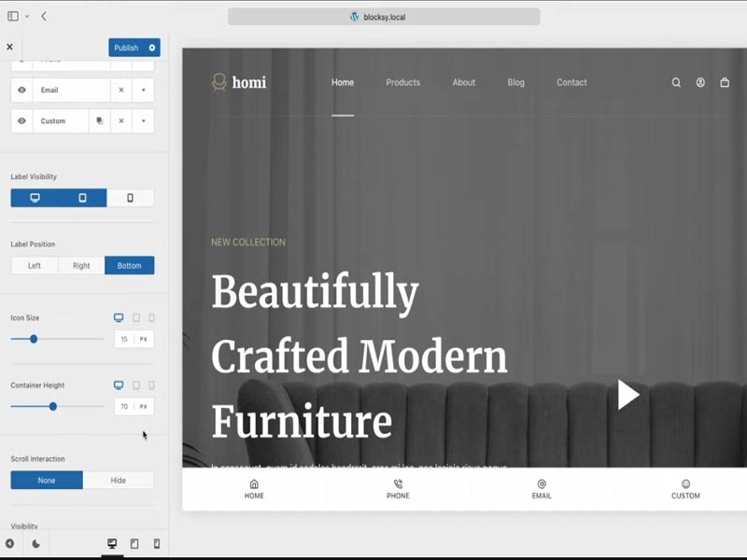Image resolution: width=747 pixels, height=560 pixels.
Task: Open the account icon in header
Action: tap(700, 82)
